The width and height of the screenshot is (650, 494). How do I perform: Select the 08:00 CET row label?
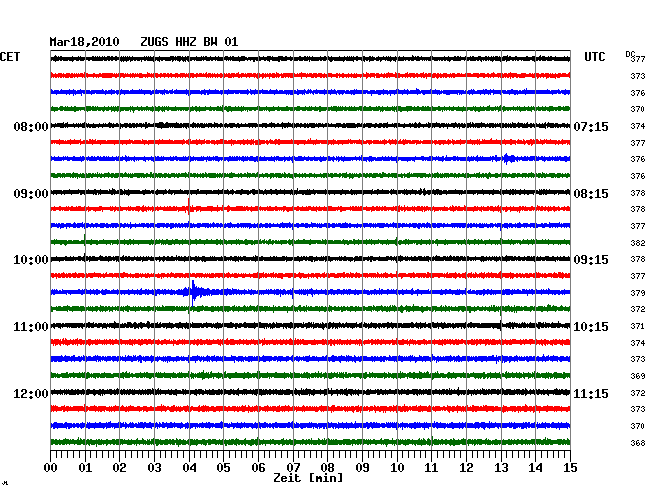pyautogui.click(x=31, y=126)
